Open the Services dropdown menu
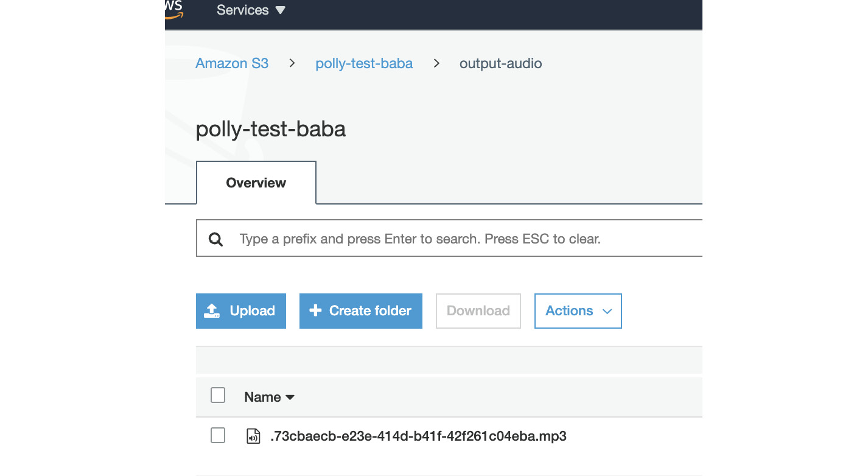Image resolution: width=868 pixels, height=476 pixels. pos(251,10)
